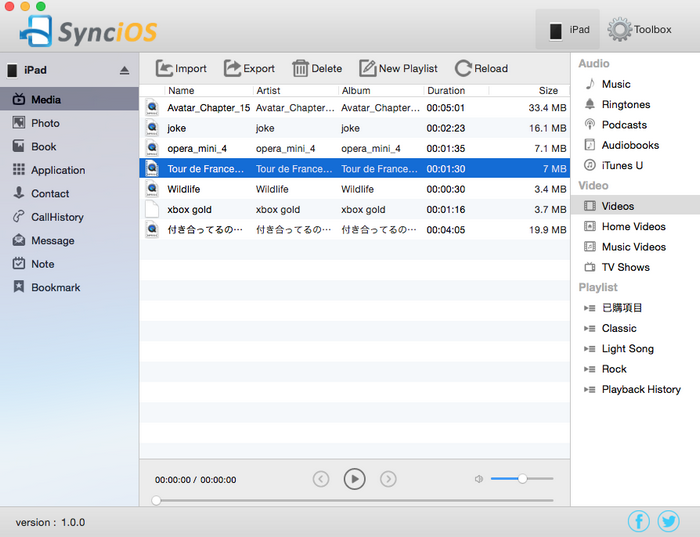Click the playback progress slider handle
Image resolution: width=700 pixels, height=537 pixels.
click(x=156, y=500)
